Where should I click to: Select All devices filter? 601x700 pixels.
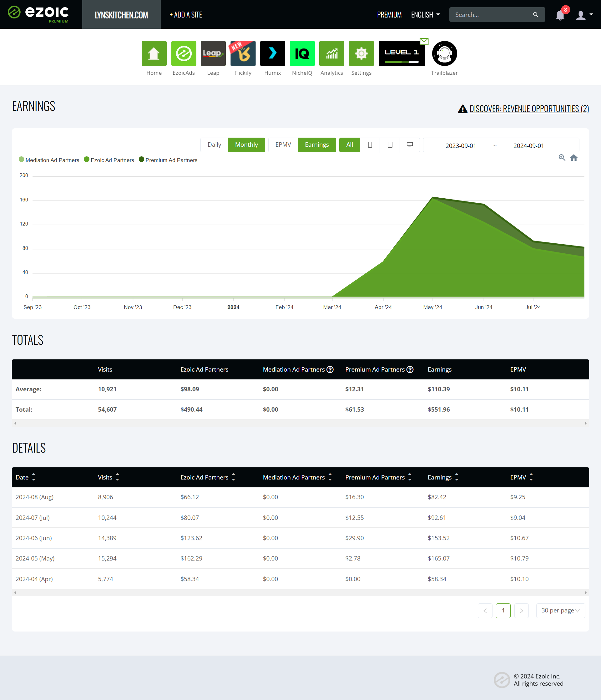pyautogui.click(x=350, y=145)
